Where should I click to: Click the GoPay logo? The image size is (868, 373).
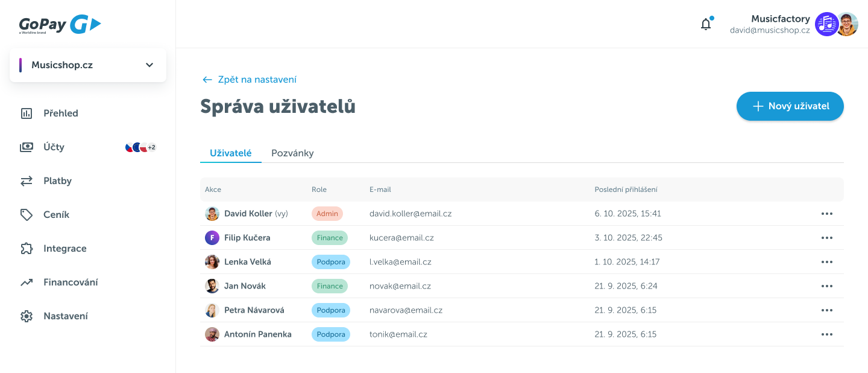[60, 25]
